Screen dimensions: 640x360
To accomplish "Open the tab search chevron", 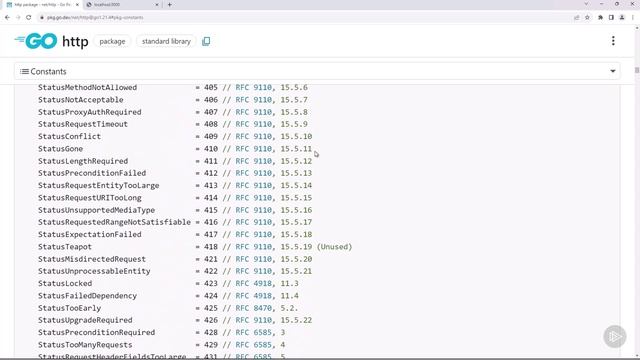I will pos(586,4).
